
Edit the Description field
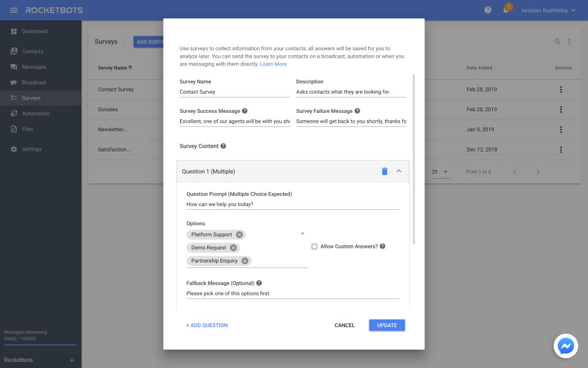click(x=351, y=92)
